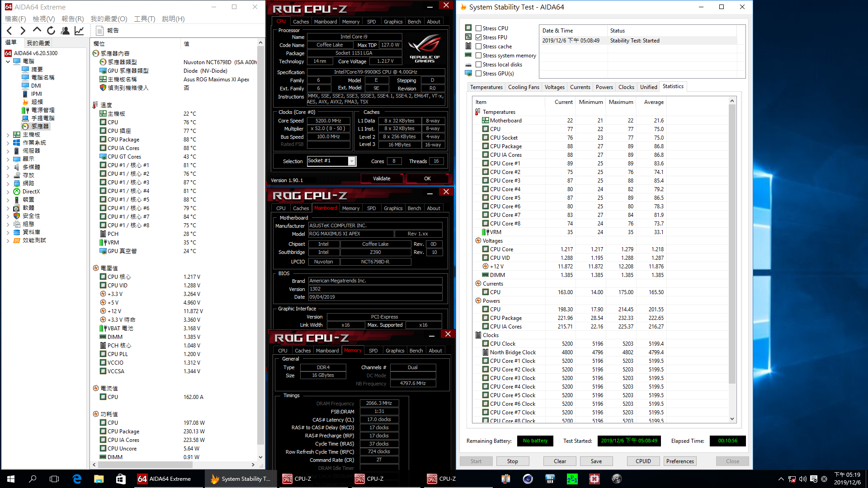The width and height of the screenshot is (868, 488).
Task: Select the Voltages tab in AIDA64
Action: [554, 86]
